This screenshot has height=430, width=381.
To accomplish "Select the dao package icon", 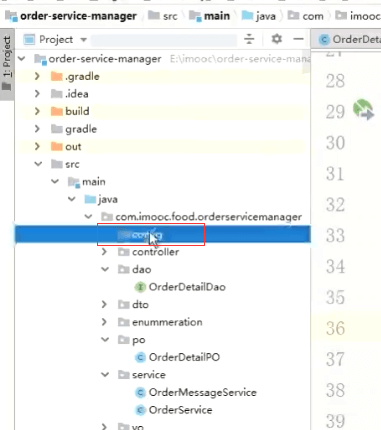I will tap(124, 269).
